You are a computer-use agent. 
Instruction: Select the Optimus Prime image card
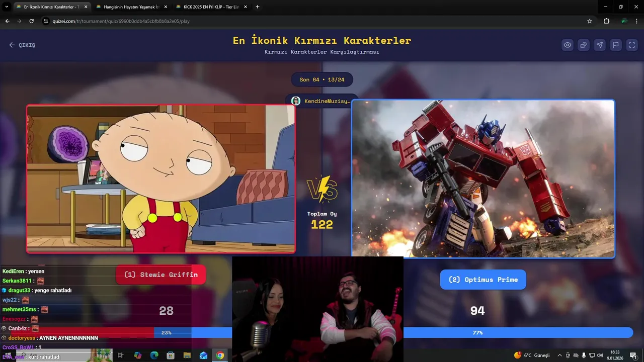click(x=483, y=179)
